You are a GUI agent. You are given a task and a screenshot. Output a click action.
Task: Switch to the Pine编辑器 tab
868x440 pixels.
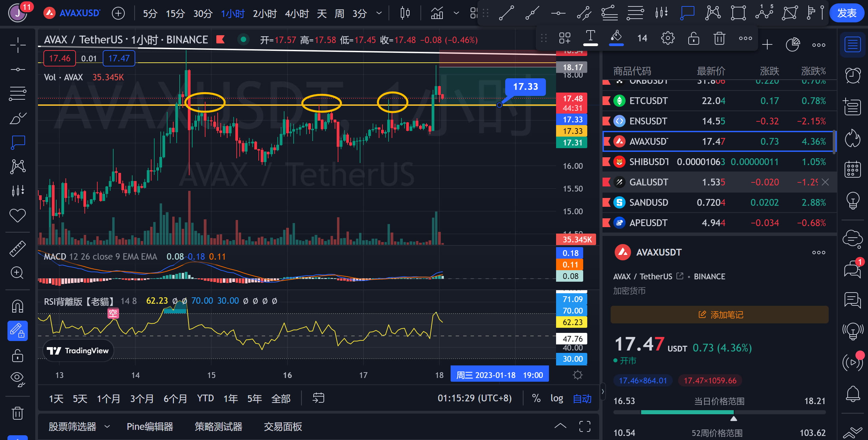pyautogui.click(x=150, y=426)
